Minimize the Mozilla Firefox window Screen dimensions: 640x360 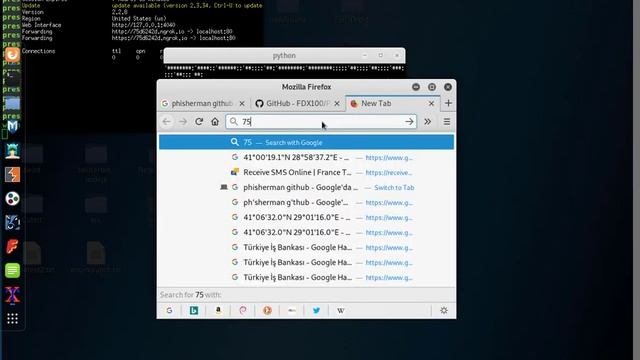416,87
